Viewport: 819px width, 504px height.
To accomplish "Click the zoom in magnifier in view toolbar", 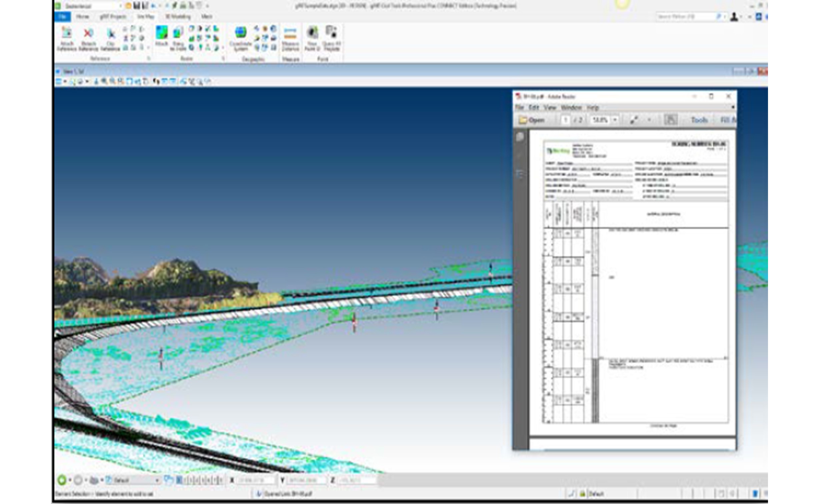I will tap(104, 81).
